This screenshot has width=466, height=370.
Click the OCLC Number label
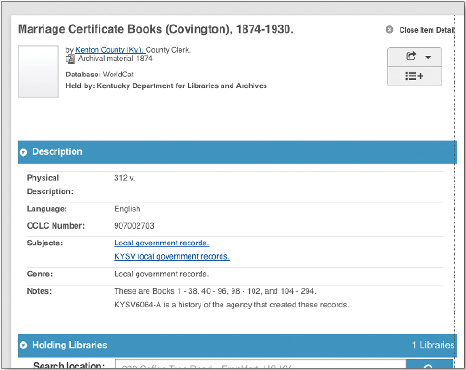coord(56,226)
